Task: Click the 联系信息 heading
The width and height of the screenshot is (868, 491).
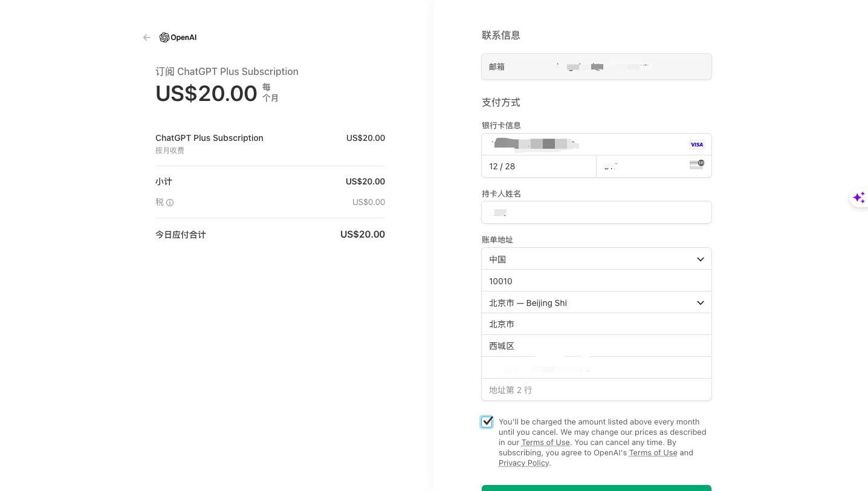Action: tap(501, 35)
